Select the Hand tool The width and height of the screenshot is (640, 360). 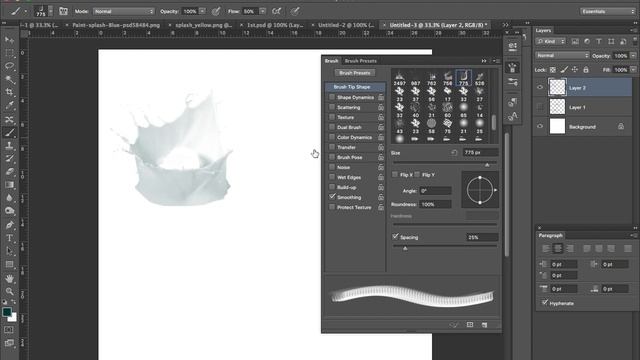[x=9, y=278]
